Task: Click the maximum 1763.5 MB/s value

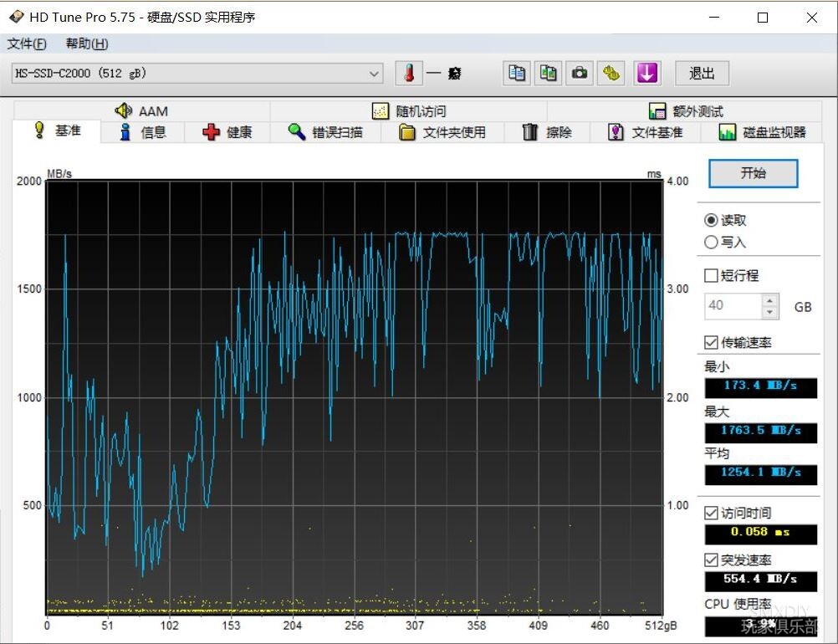Action: pos(760,432)
